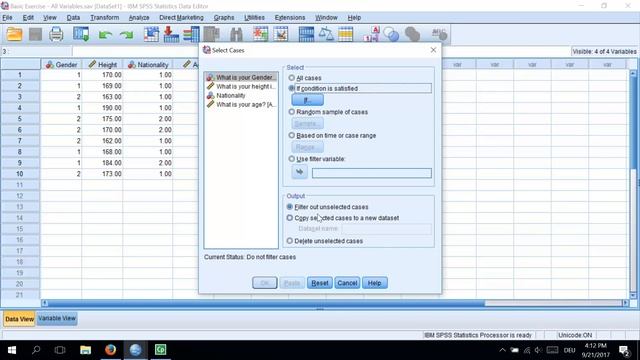The image size is (640, 360).
Task: Choose Based on time or case range
Action: pos(291,135)
